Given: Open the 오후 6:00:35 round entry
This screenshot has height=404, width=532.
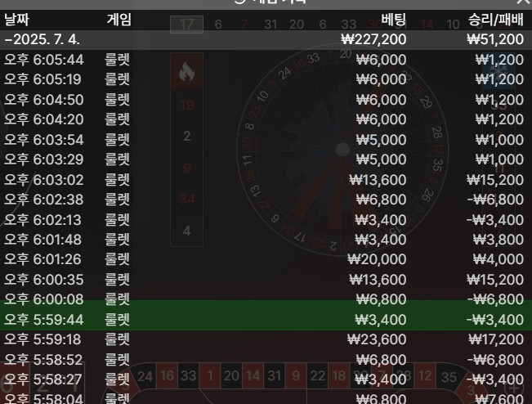Looking at the screenshot, I should click(266, 279).
